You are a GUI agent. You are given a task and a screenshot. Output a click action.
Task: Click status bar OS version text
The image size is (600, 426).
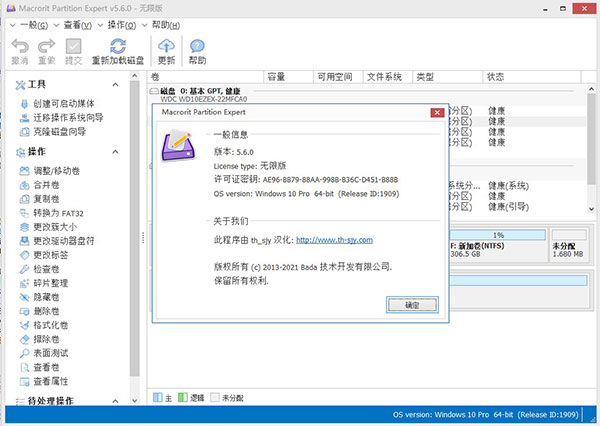486,415
